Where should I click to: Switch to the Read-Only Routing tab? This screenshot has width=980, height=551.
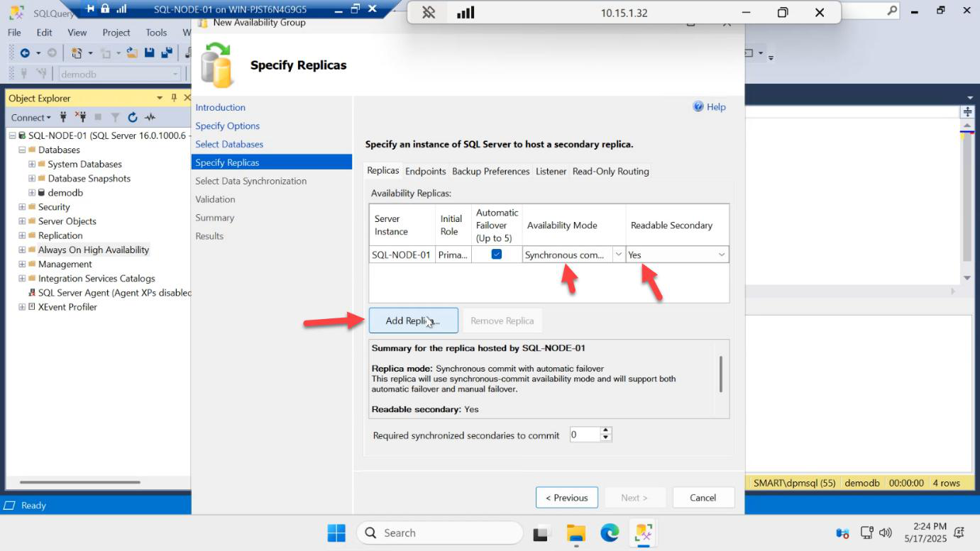coord(610,171)
